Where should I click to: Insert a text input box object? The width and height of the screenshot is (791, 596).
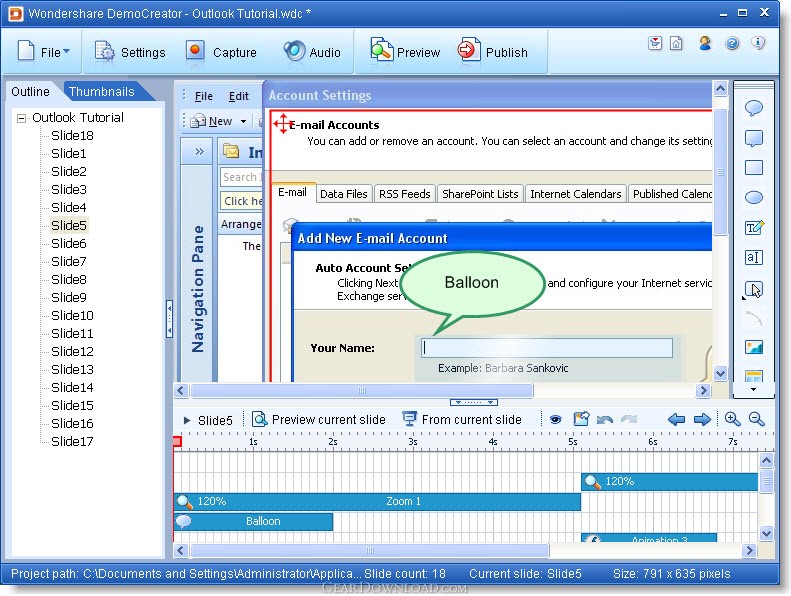[x=754, y=257]
